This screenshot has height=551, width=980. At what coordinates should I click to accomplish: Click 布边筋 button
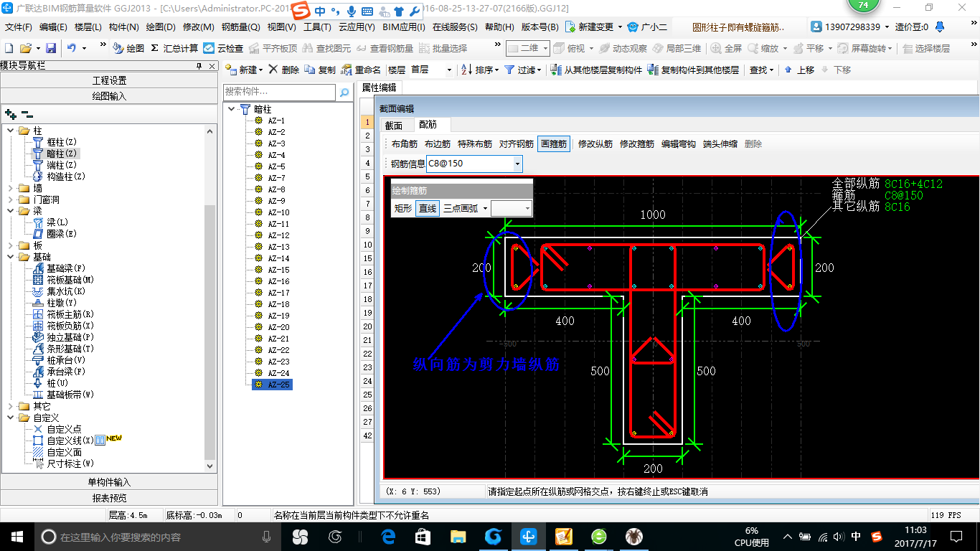coord(438,143)
